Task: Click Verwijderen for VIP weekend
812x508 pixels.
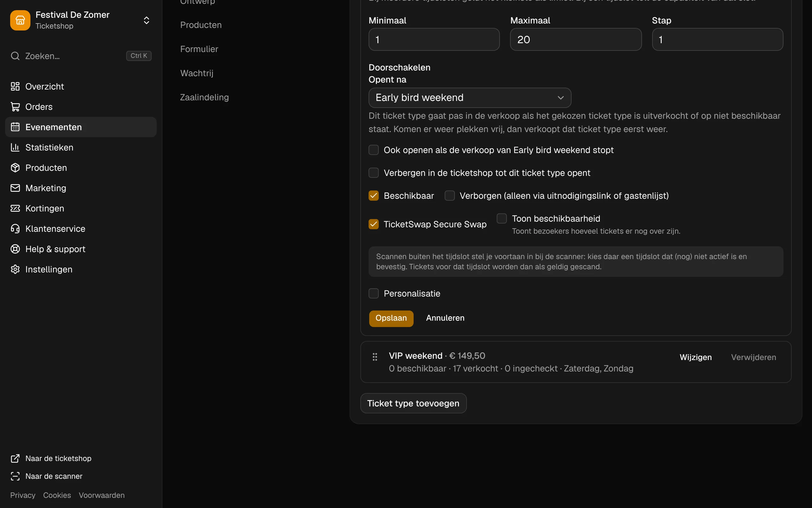Action: click(754, 357)
